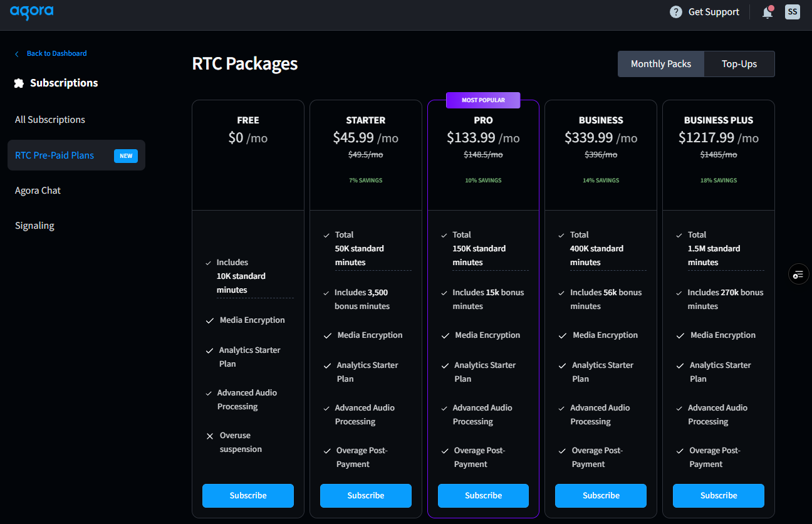
Task: Subscribe to the Free plan
Action: (248, 495)
